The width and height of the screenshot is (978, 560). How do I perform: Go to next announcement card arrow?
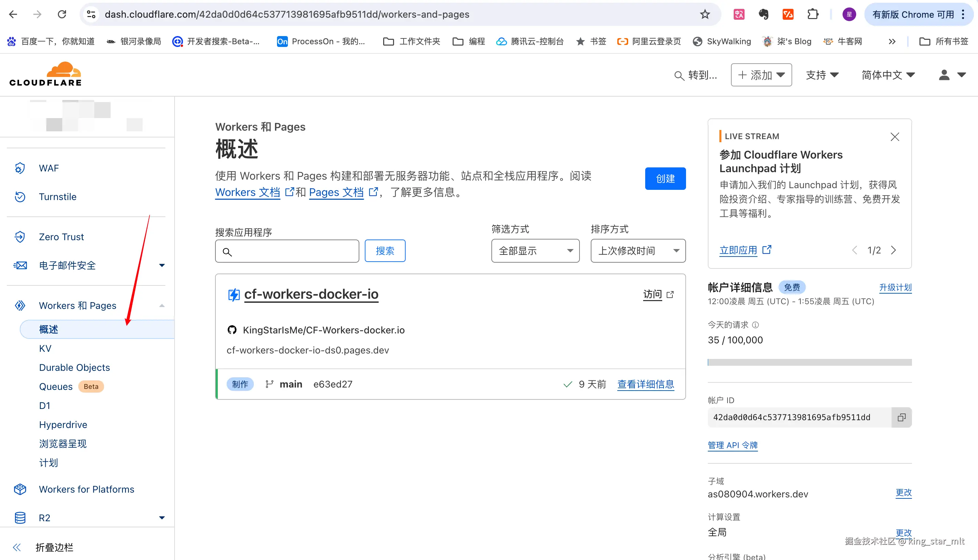click(x=893, y=250)
